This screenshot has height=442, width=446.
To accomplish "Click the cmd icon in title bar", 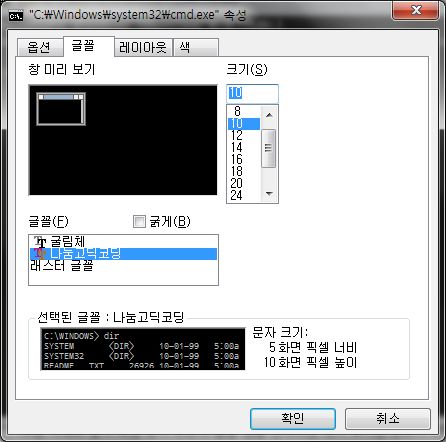I will [x=16, y=16].
